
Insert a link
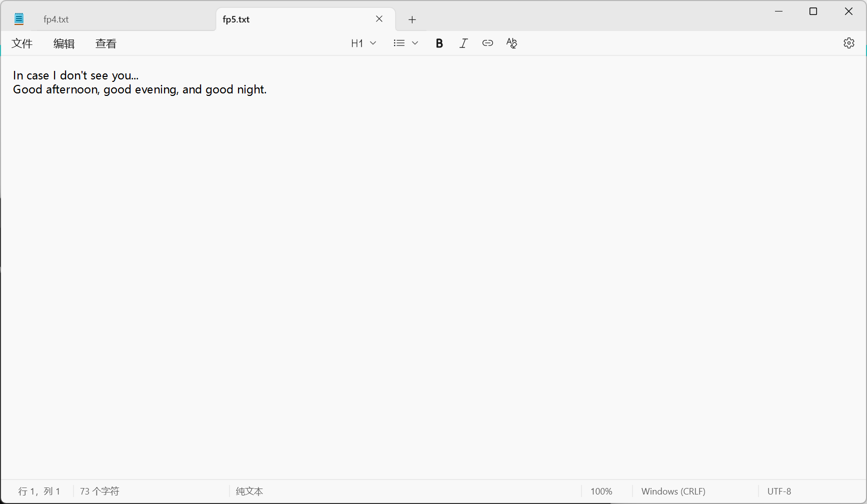(x=487, y=43)
